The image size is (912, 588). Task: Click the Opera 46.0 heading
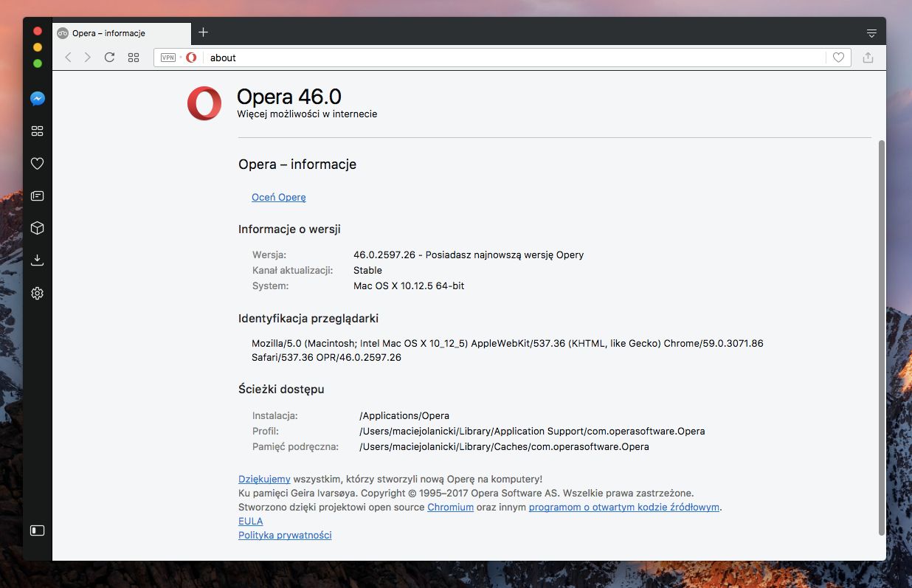289,97
